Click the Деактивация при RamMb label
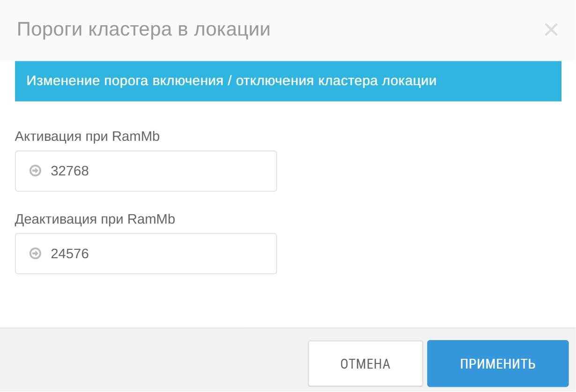The image size is (576, 392). point(95,219)
